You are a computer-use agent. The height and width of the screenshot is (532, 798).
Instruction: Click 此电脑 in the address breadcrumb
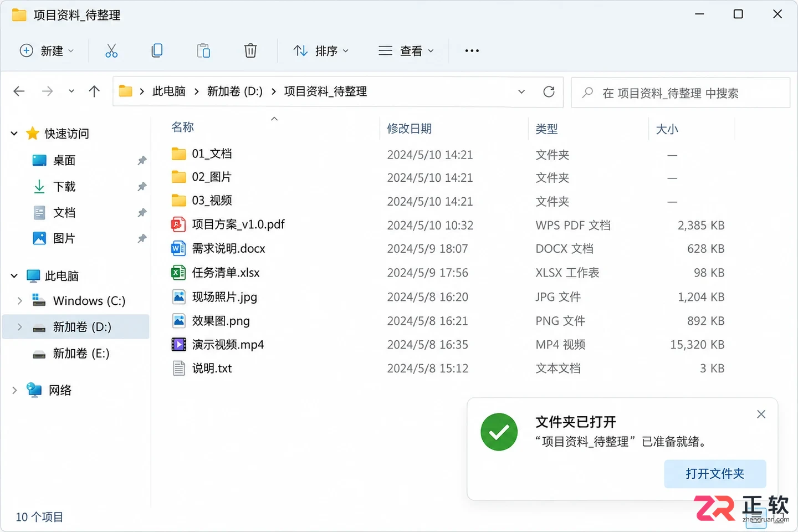pyautogui.click(x=169, y=91)
